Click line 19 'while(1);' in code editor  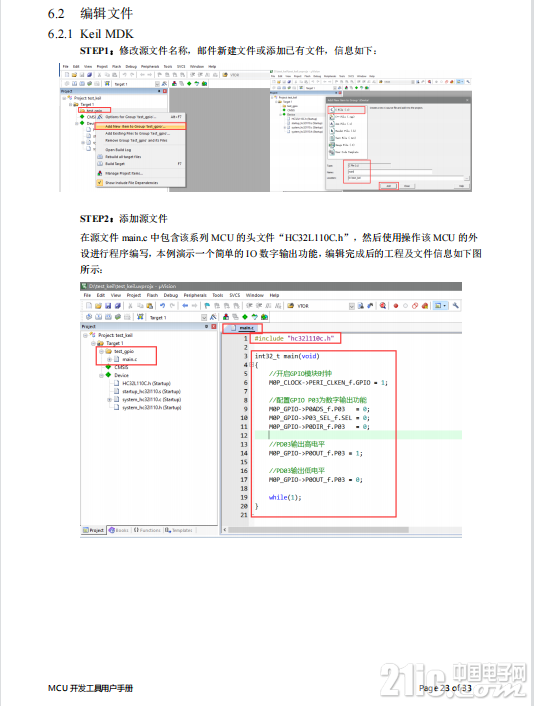[x=285, y=497]
